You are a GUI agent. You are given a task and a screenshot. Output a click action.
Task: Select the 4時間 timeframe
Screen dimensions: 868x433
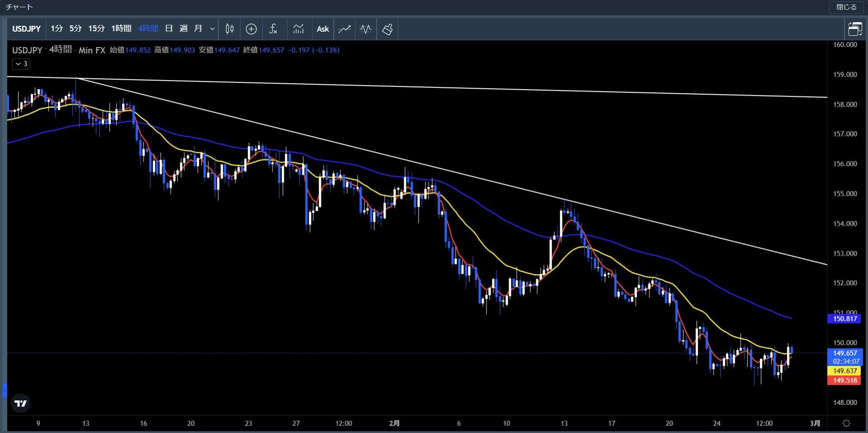(x=148, y=29)
